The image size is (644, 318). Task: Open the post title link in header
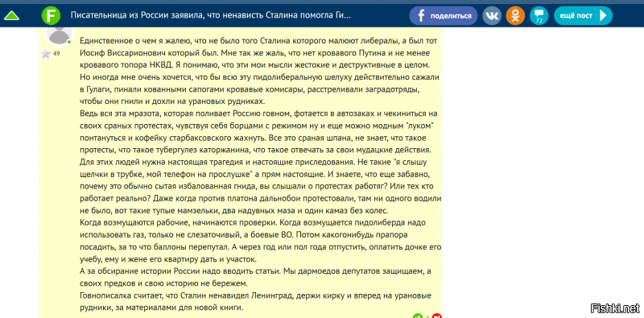[x=211, y=15]
